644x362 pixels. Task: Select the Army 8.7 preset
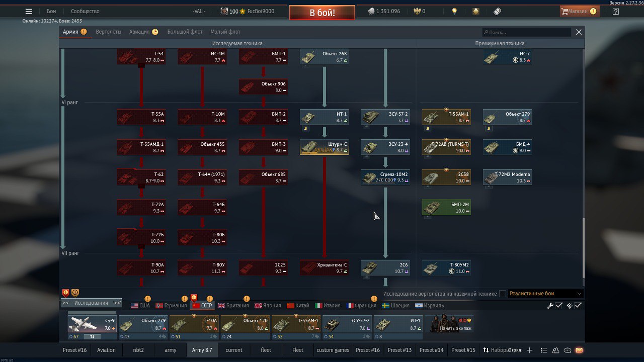click(202, 350)
